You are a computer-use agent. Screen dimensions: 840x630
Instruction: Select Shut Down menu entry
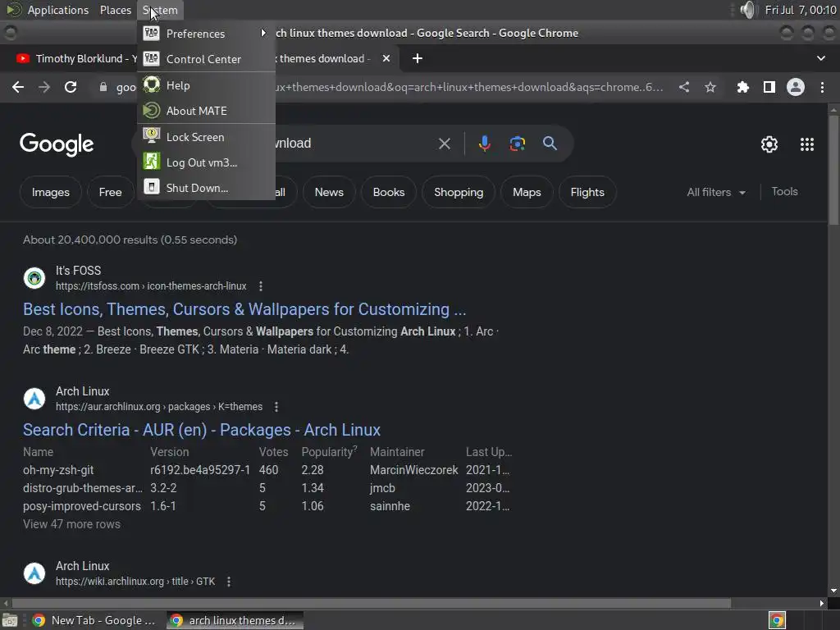coord(206,188)
